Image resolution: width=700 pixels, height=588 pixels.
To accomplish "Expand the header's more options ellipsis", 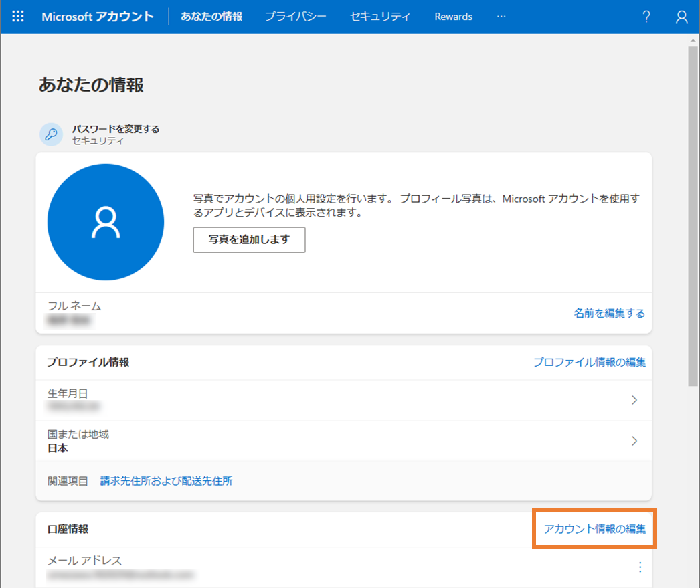I will tap(501, 17).
